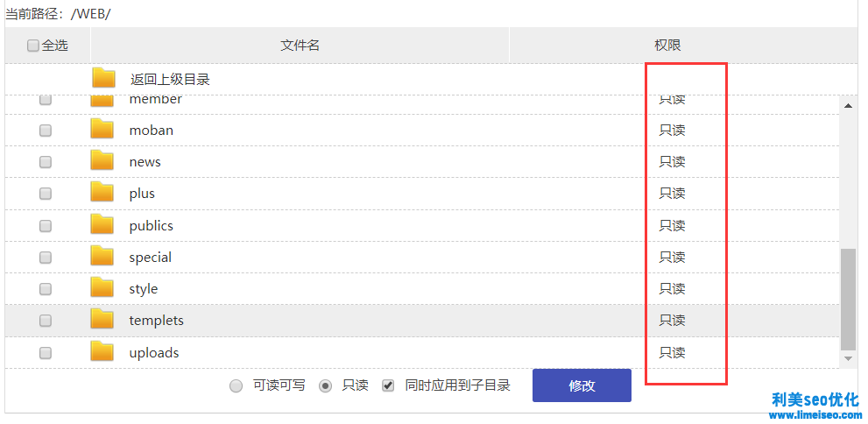This screenshot has width=868, height=424.
Task: Open the special folder icon
Action: click(x=102, y=256)
